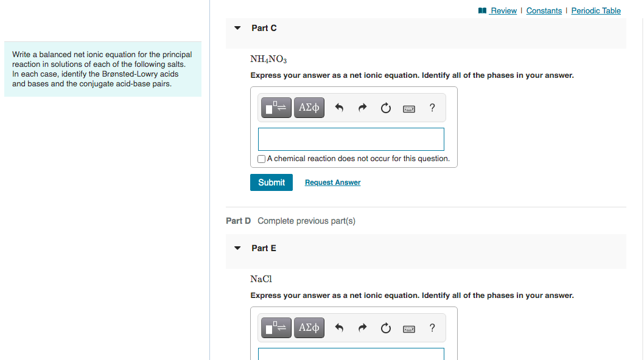This screenshot has height=360, width=644.
Task: Open the Greek symbols palette in Part C
Action: [x=309, y=108]
